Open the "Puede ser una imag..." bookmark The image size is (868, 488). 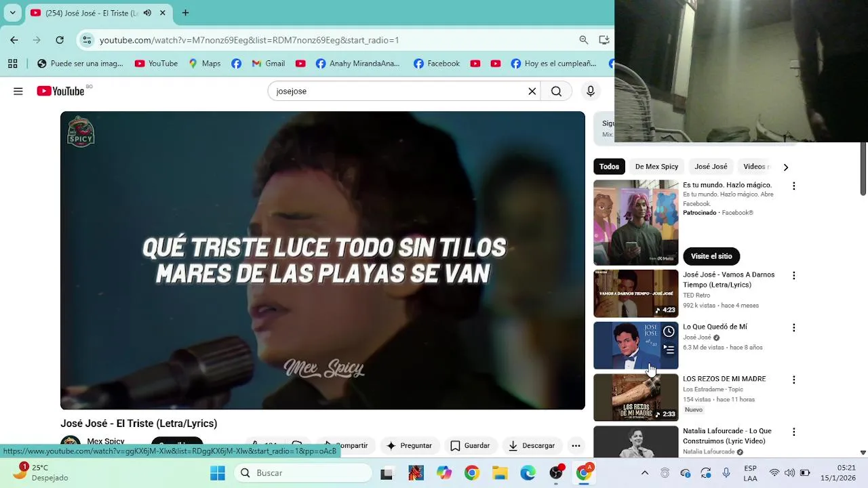(x=80, y=64)
